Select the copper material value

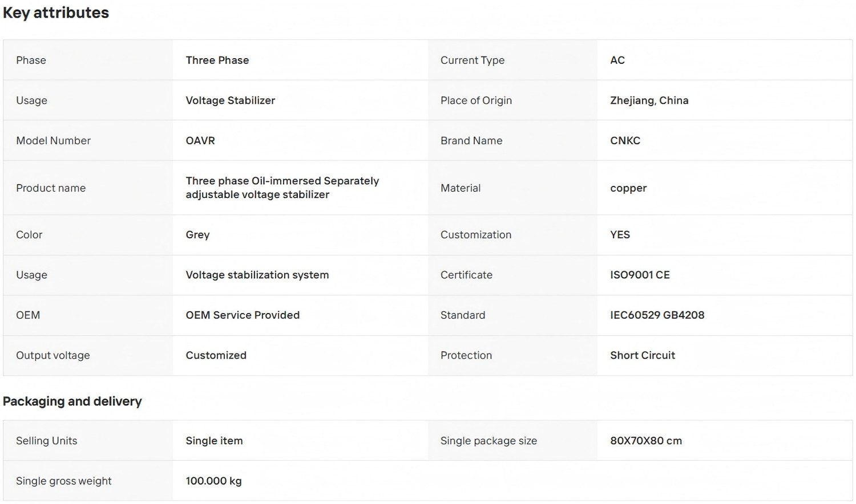point(628,188)
